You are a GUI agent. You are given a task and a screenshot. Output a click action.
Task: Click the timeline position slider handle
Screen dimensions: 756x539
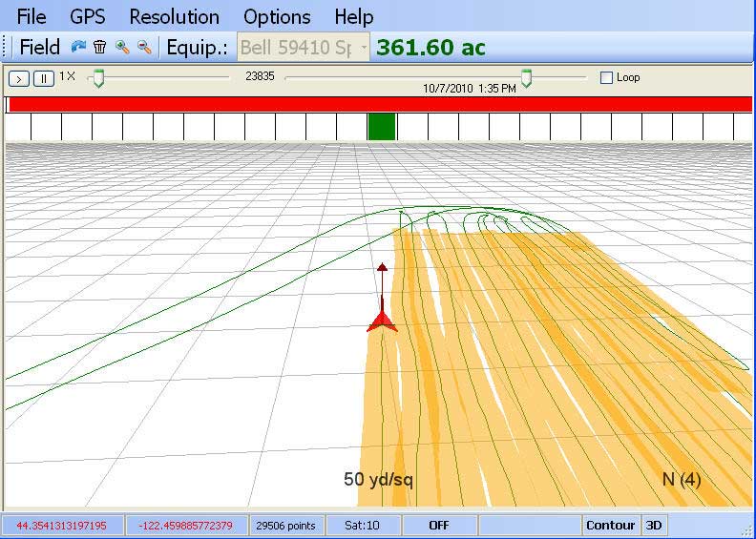(x=526, y=78)
